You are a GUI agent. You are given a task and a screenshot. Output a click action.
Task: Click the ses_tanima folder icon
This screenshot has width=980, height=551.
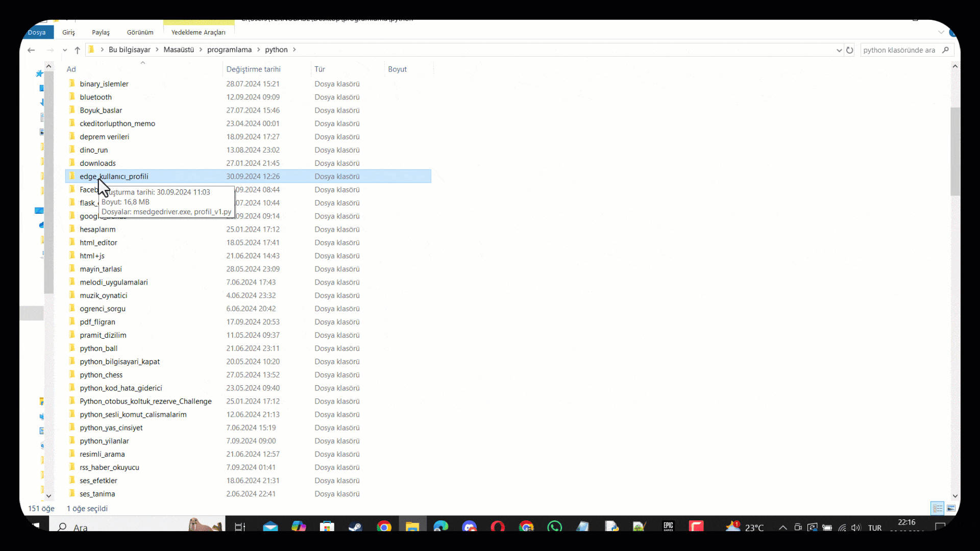[x=72, y=494]
